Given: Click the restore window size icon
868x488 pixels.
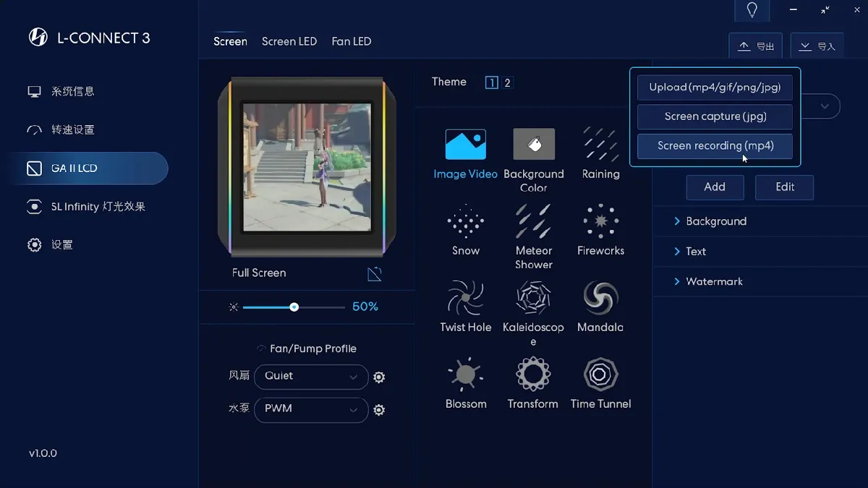Looking at the screenshot, I should pos(825,10).
